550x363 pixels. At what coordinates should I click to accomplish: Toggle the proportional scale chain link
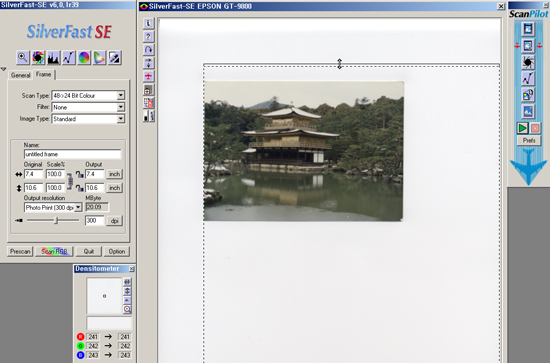pos(70,181)
